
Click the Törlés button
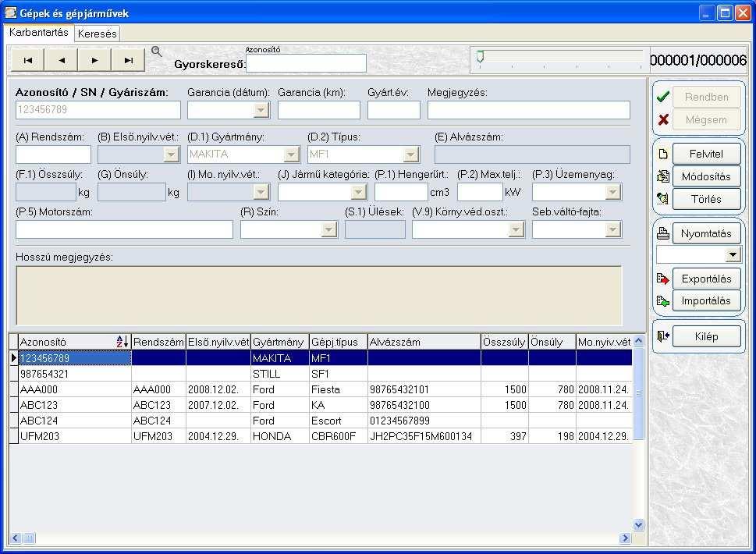[x=706, y=199]
